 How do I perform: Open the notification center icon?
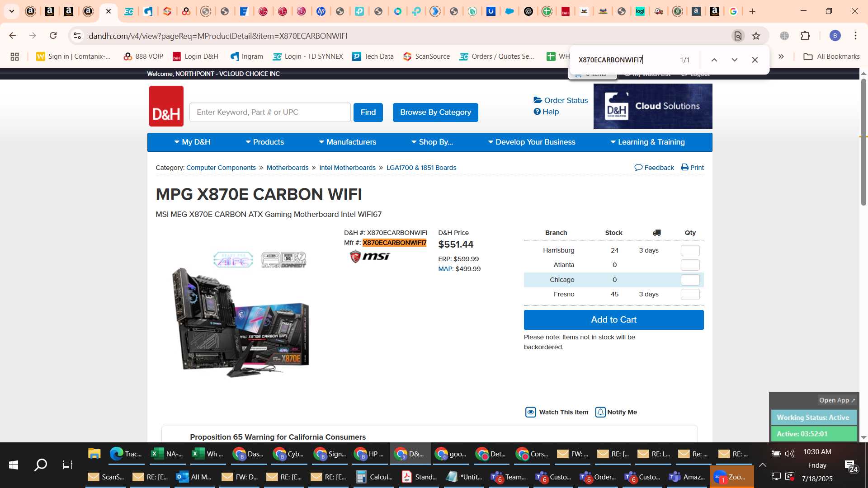point(851,465)
